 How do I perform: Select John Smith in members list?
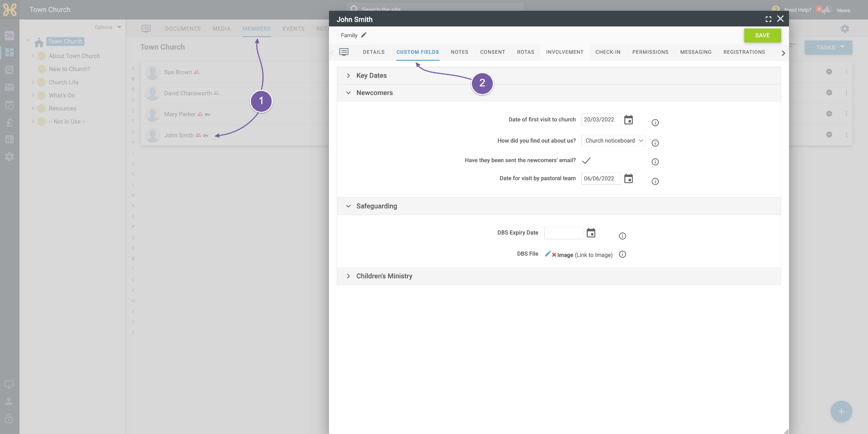tap(179, 135)
